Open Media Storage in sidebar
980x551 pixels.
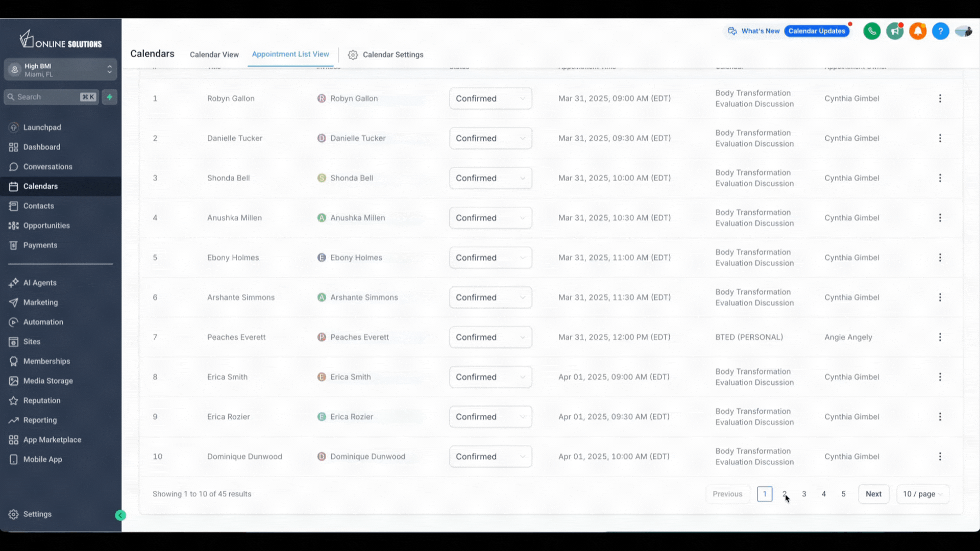[60, 381]
